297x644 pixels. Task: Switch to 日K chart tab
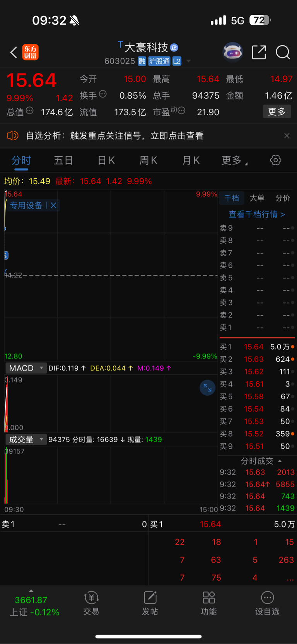click(x=106, y=160)
